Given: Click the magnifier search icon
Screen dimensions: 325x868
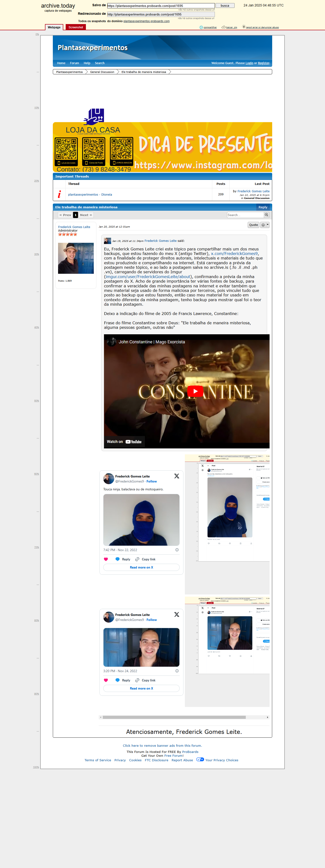Looking at the screenshot, I should pyautogui.click(x=266, y=215).
